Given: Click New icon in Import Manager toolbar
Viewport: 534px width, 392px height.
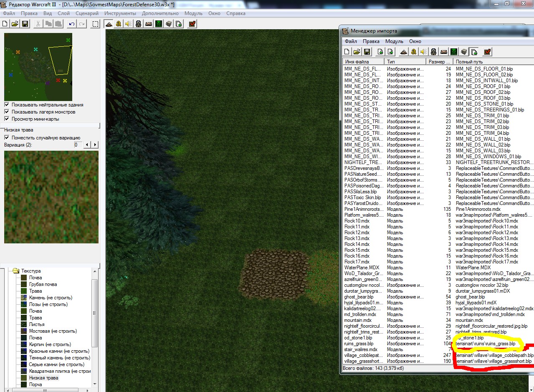Looking at the screenshot, I should (x=347, y=52).
